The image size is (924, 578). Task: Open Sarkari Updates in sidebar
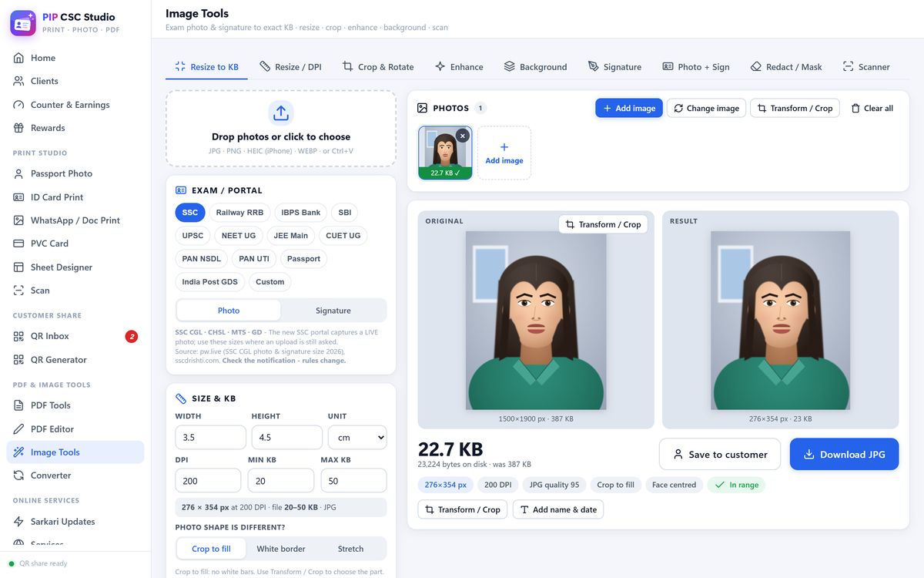(x=75, y=522)
